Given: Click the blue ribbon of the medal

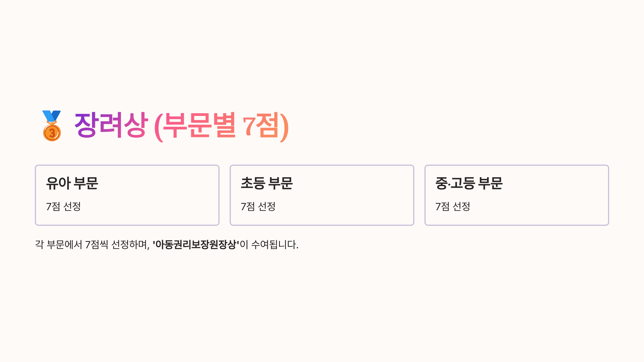Looking at the screenshot, I should point(52,116).
